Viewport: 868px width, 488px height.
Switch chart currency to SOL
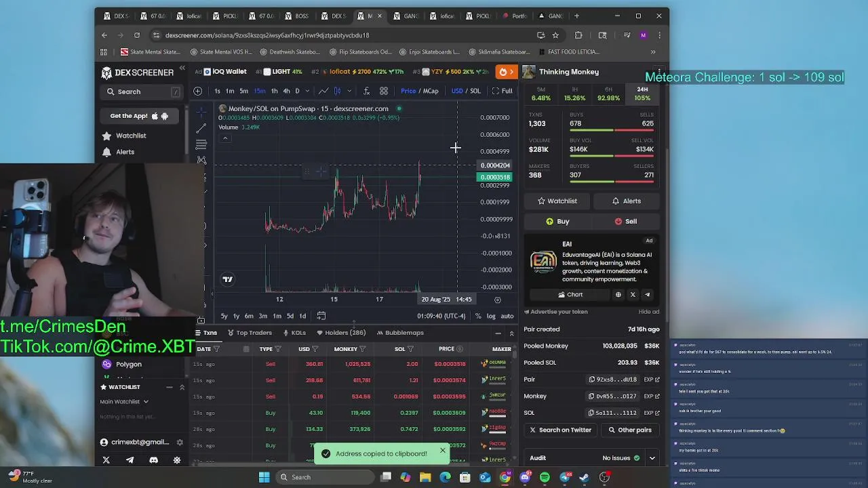coord(475,91)
